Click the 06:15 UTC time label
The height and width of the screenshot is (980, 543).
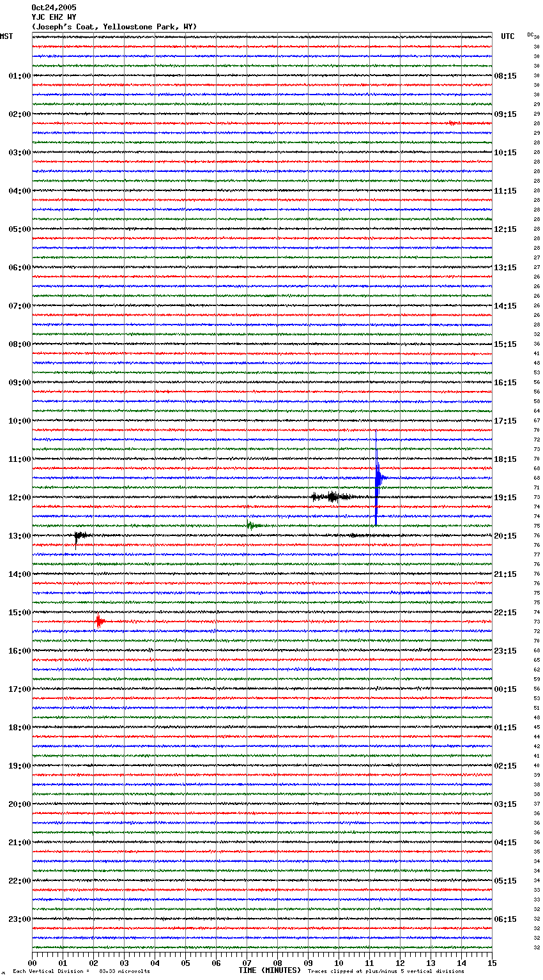505,919
